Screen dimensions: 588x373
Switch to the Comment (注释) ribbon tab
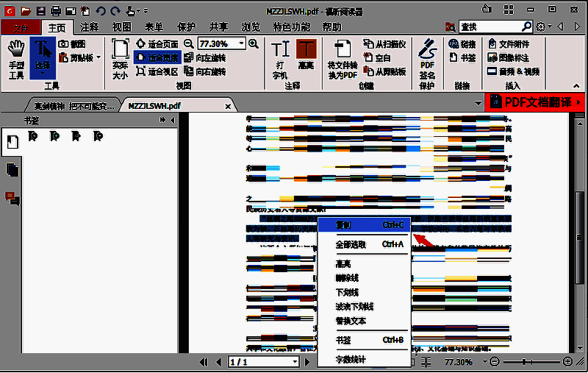[x=90, y=27]
